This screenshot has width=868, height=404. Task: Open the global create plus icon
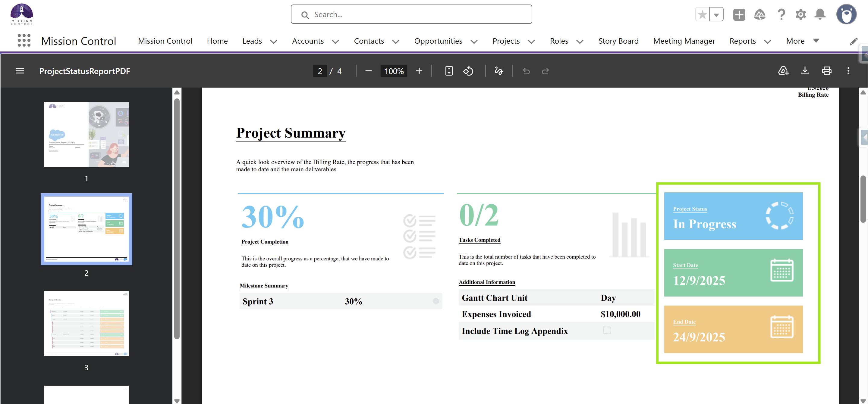click(739, 14)
